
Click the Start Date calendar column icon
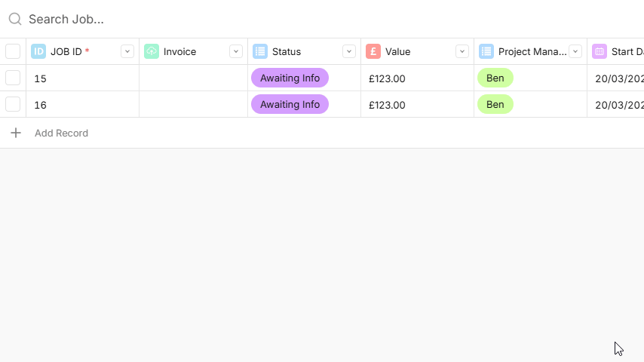(600, 51)
